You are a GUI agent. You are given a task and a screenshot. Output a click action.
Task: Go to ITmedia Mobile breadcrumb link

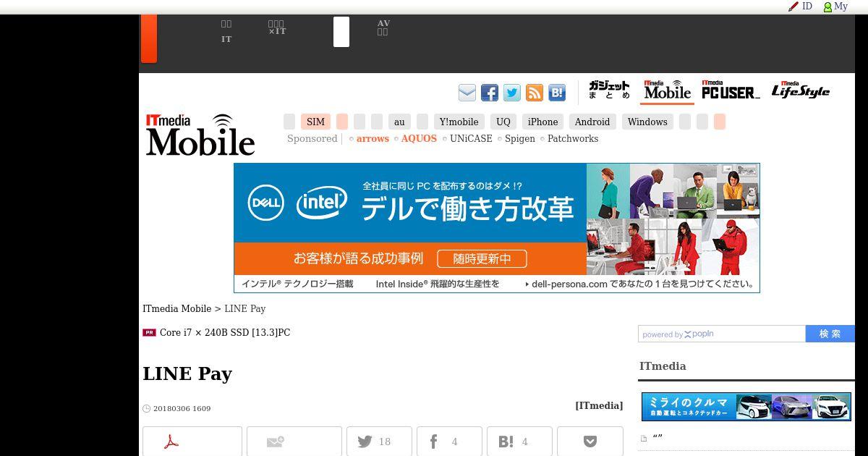coord(177,308)
